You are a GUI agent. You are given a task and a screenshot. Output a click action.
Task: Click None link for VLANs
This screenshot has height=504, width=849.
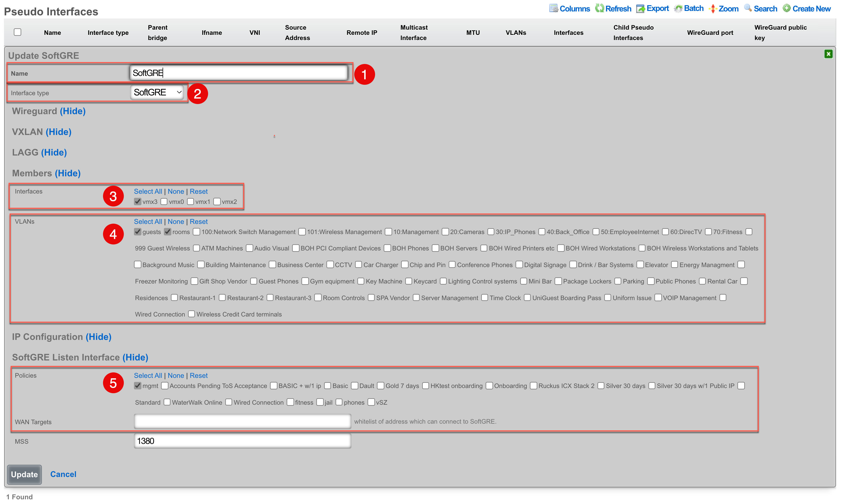(176, 222)
